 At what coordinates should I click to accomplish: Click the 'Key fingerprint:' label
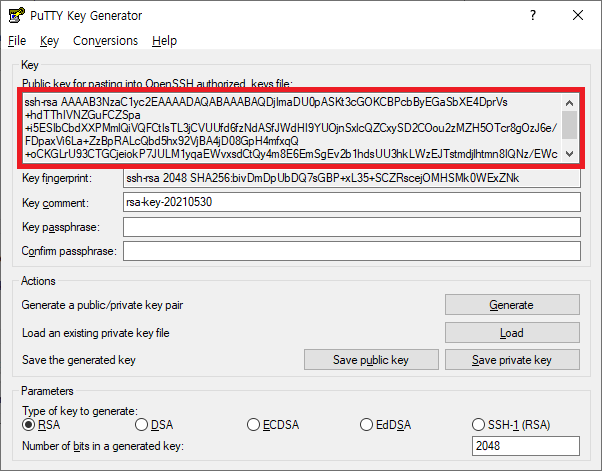(57, 178)
